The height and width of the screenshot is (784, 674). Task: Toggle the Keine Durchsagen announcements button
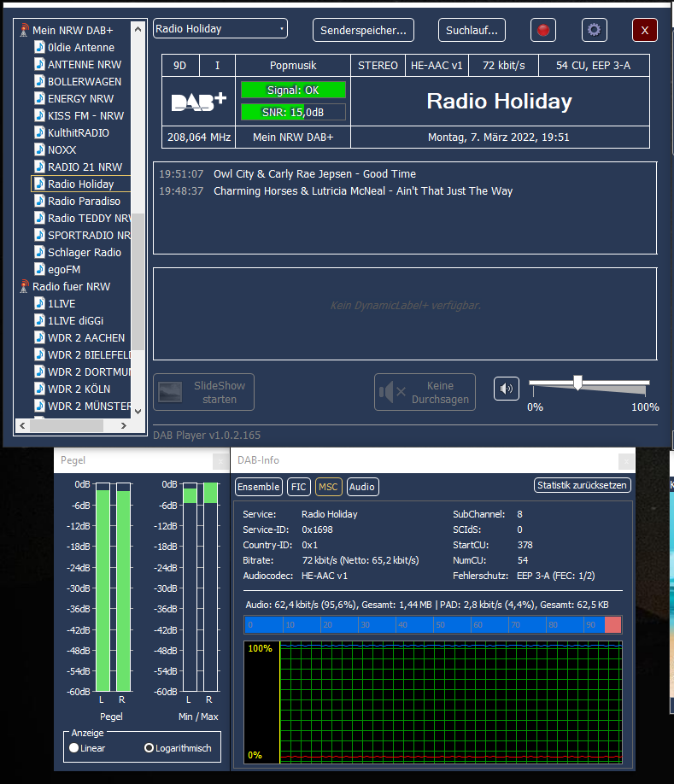(x=425, y=392)
